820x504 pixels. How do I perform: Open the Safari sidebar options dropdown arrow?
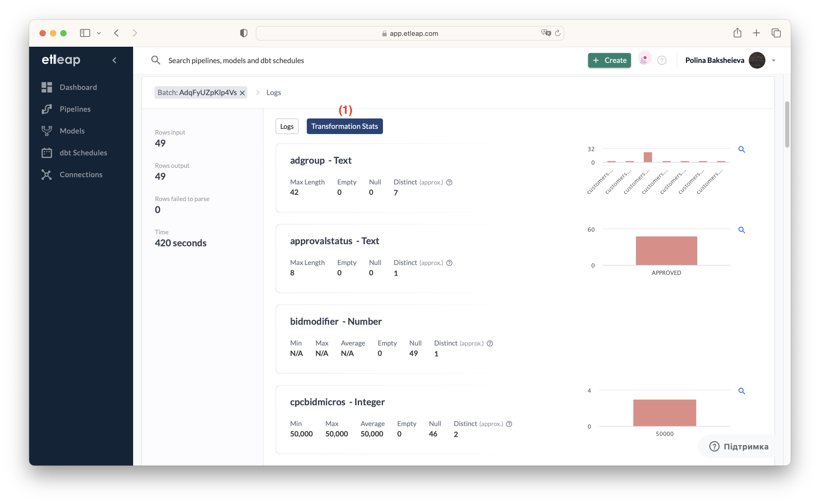[99, 33]
